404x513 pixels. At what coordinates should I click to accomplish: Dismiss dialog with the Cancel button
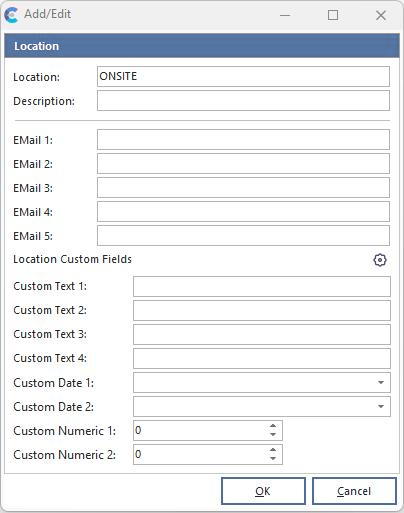pos(354,491)
